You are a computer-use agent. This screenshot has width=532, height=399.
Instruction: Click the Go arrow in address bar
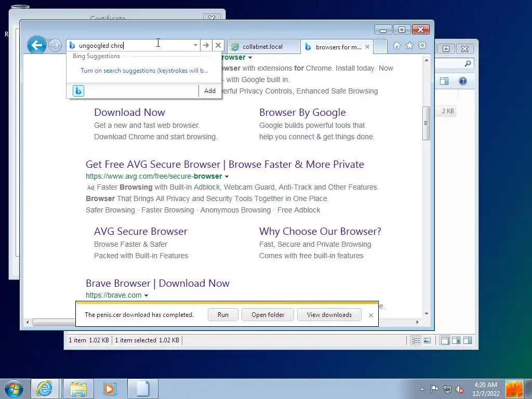206,45
